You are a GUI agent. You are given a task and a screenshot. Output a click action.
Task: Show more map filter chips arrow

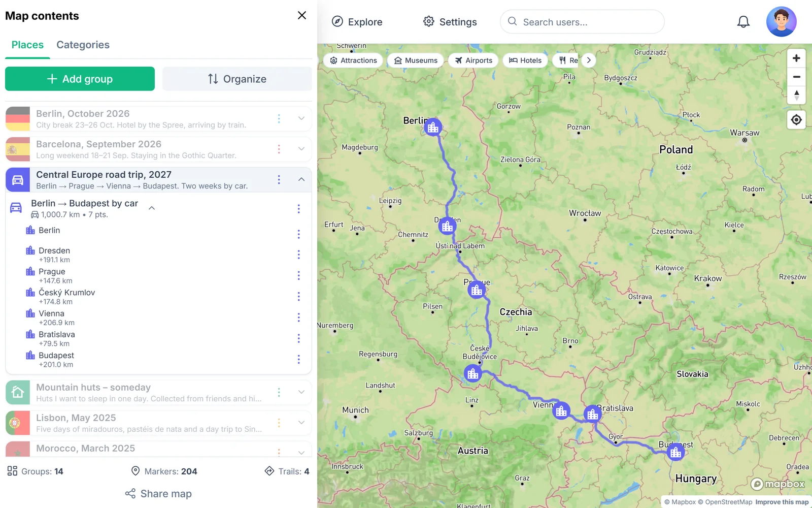pos(589,60)
